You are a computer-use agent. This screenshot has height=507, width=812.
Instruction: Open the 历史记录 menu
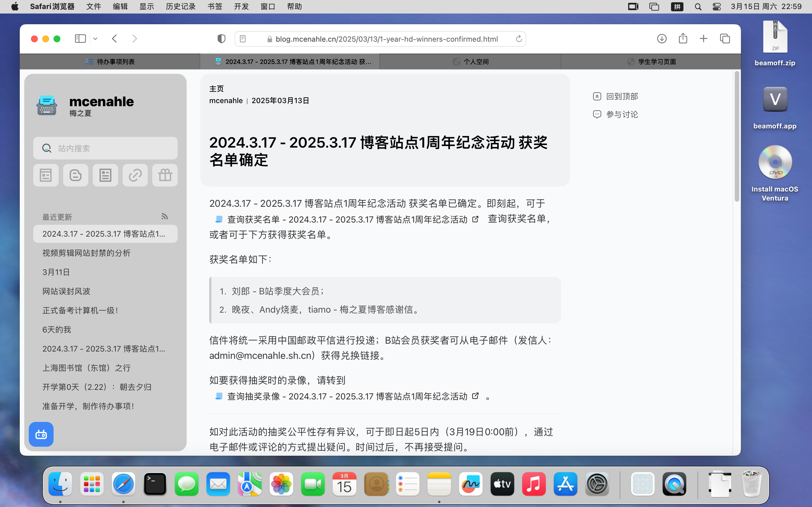pos(180,7)
